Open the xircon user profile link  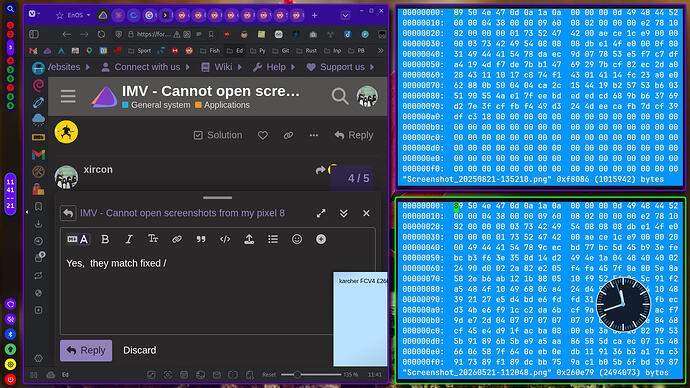coord(98,169)
